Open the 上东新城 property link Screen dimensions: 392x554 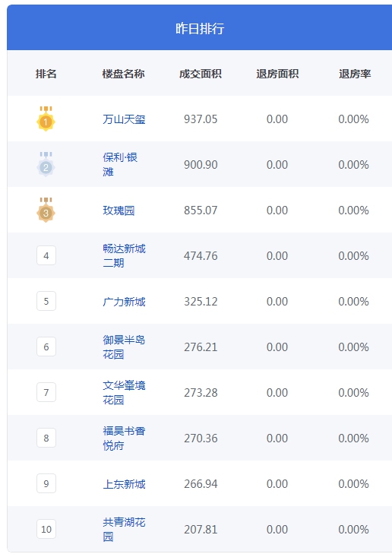coord(124,483)
